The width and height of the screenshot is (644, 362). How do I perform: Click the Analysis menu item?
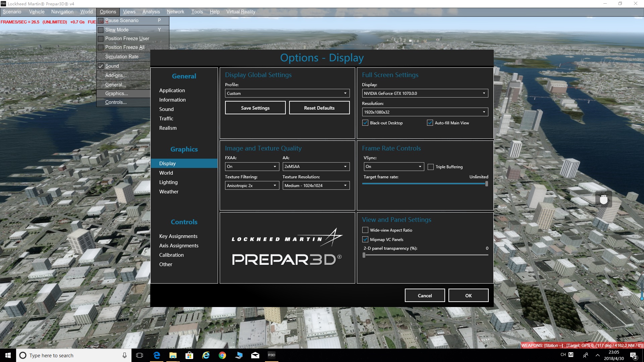tap(151, 12)
